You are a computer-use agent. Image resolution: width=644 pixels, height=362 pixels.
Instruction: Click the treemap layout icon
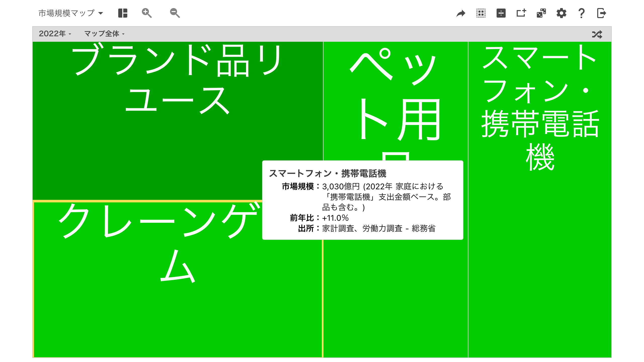tap(123, 13)
